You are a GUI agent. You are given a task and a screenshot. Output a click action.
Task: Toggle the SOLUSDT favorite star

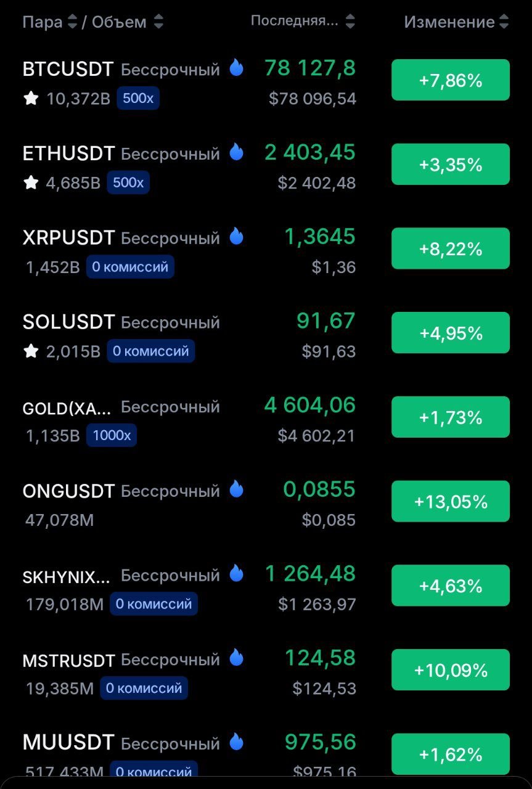tap(31, 351)
